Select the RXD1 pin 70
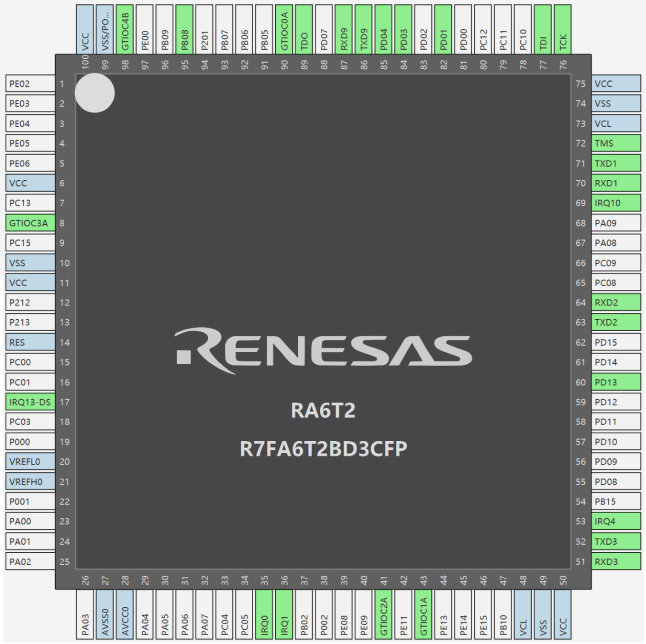The width and height of the screenshot is (646, 644). tap(616, 183)
